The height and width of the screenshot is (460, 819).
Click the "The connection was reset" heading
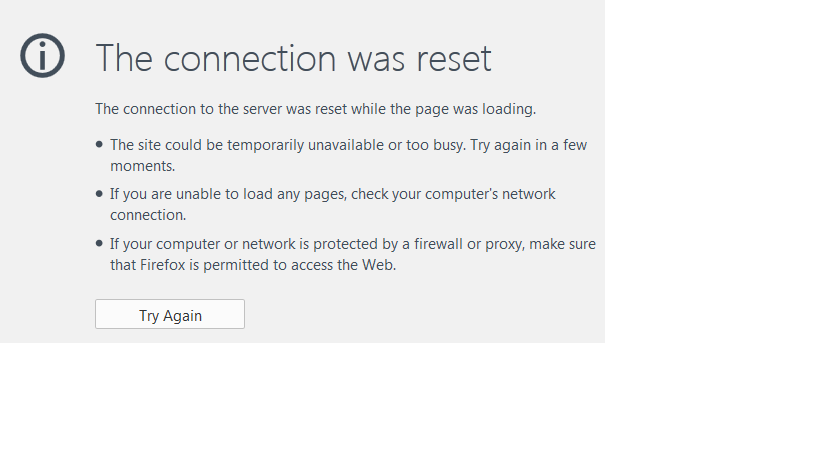tap(293, 58)
